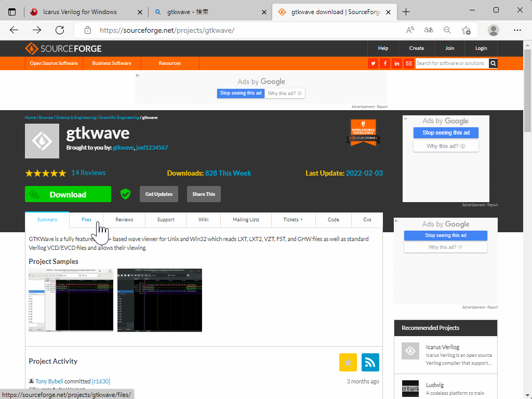Click the email newsletter icon
Screen dimensions: 532x399
click(x=408, y=63)
